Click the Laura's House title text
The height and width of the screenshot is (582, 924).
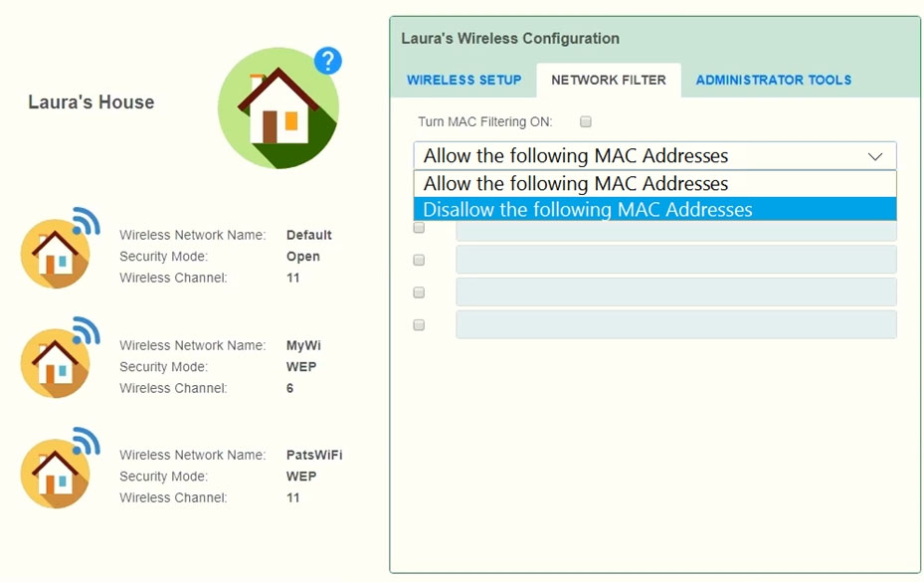point(91,102)
